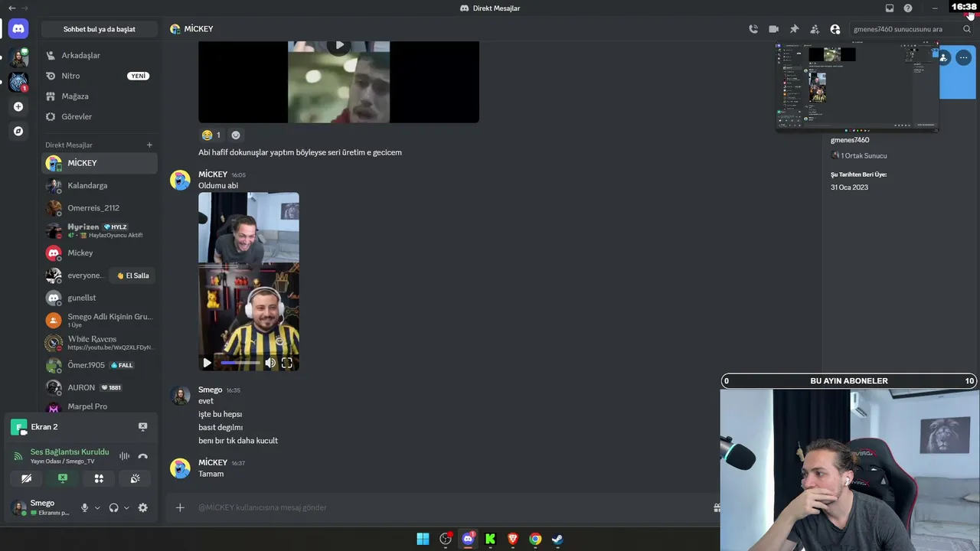This screenshot has height=551, width=980.
Task: Add a reaction next to the laughing emoji
Action: (236, 135)
